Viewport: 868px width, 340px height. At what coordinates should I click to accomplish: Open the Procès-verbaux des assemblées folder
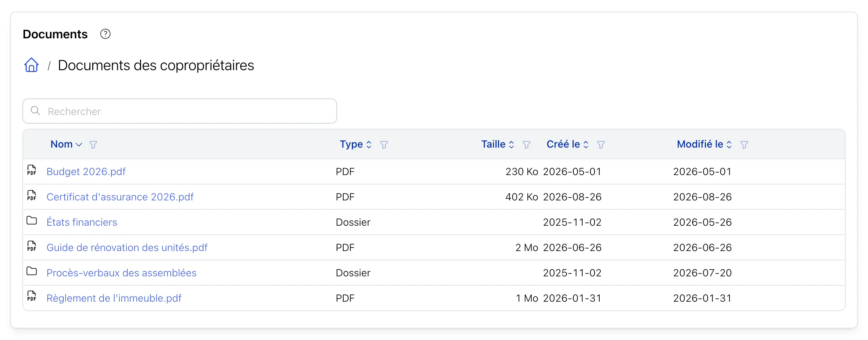(x=122, y=273)
